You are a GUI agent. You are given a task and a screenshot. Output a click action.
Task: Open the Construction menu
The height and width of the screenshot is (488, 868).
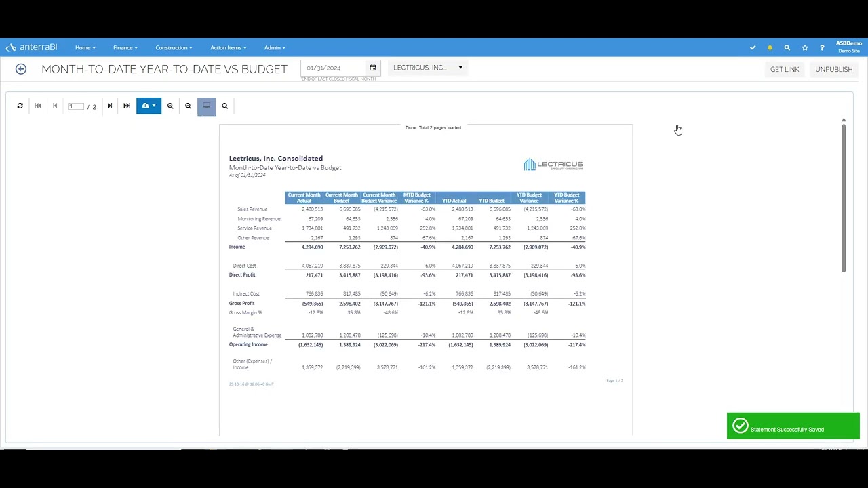[x=174, y=48]
